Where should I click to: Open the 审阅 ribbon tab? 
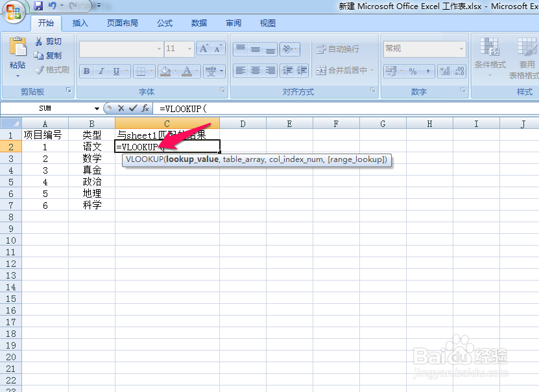click(234, 23)
